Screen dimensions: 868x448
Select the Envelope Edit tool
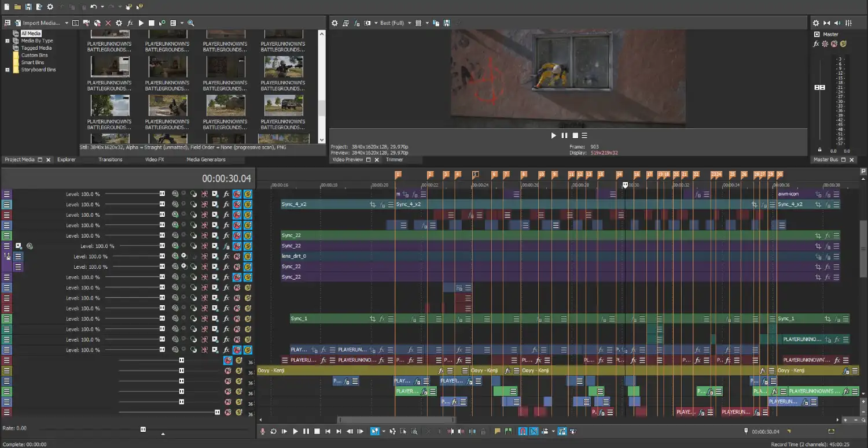tap(392, 431)
